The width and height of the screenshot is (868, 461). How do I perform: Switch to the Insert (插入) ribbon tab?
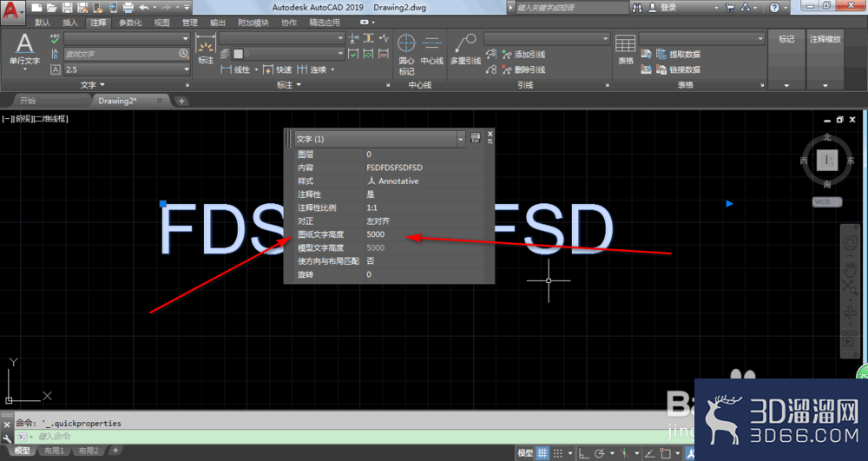(70, 23)
